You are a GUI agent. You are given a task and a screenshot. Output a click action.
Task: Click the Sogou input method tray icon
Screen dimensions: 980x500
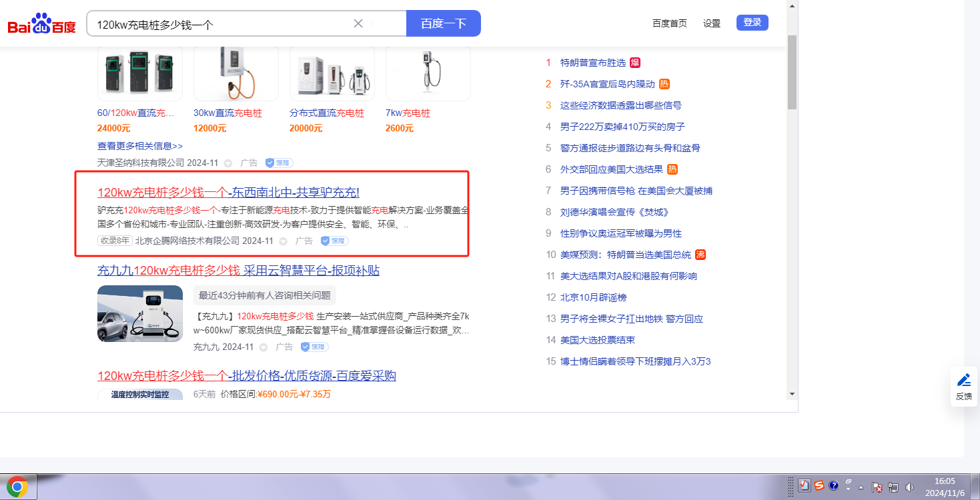coord(819,486)
